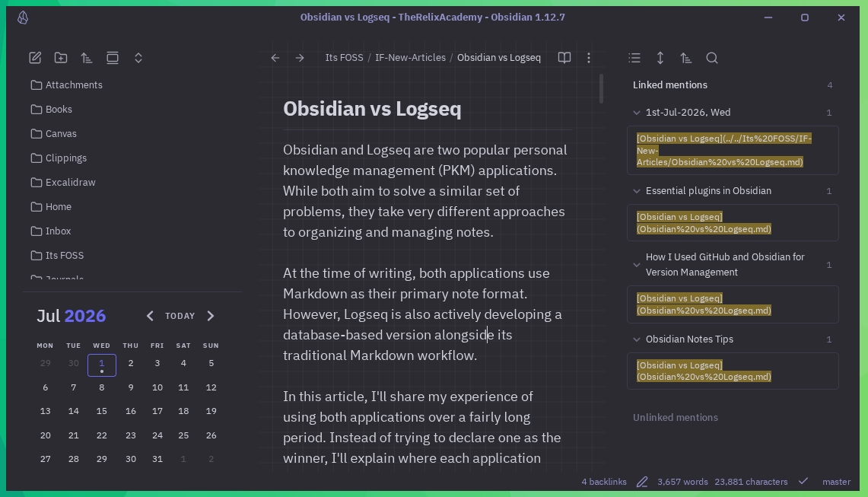Change file explorer sort order
The width and height of the screenshot is (868, 497).
87,58
